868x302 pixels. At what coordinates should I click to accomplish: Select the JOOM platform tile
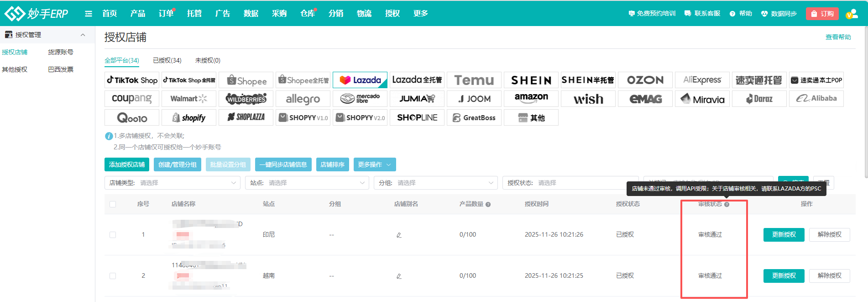[x=474, y=99]
